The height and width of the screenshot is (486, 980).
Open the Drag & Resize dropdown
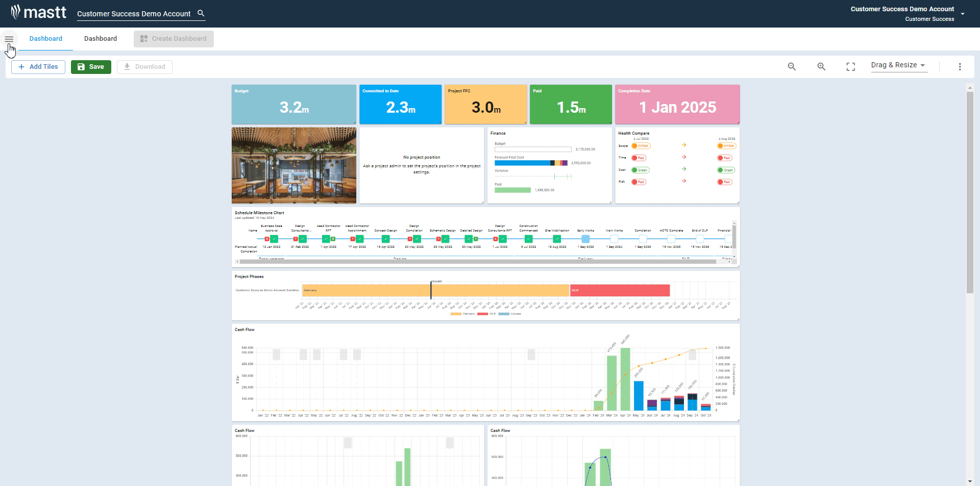point(898,65)
